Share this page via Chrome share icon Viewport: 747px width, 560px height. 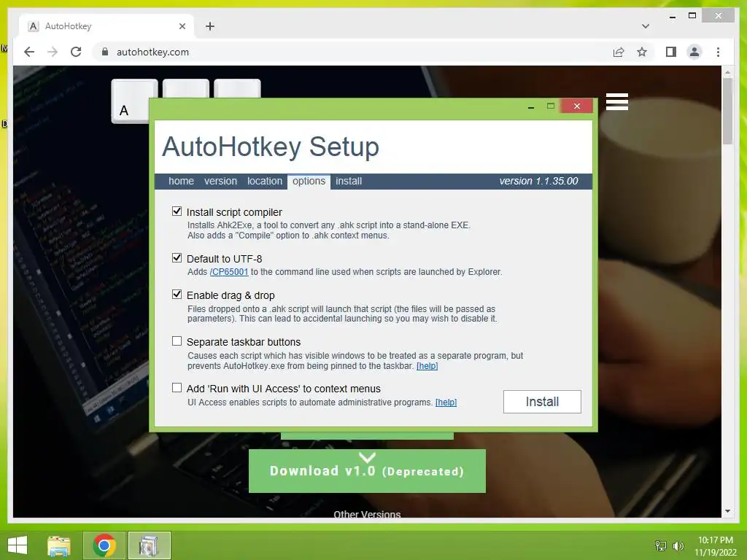pos(619,52)
